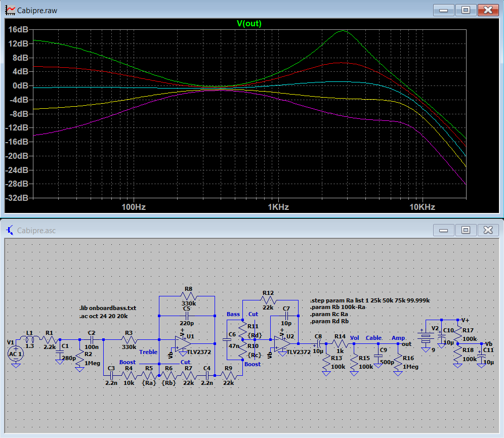This screenshot has width=504, height=438.
Task: Select the R11 {Rd} resistor
Action: pos(243,330)
